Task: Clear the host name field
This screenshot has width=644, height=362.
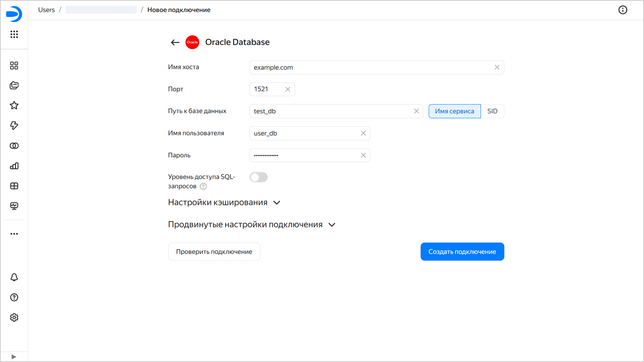Action: point(497,67)
